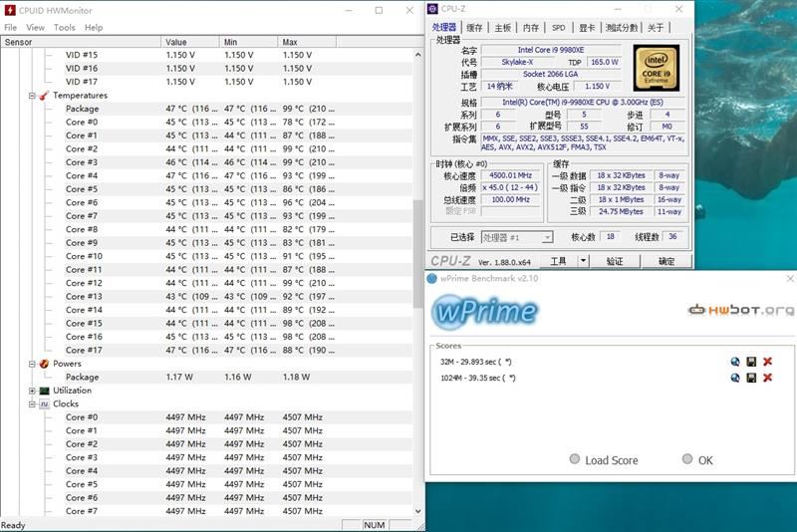Select the Core #2 temperature row

coord(206,148)
